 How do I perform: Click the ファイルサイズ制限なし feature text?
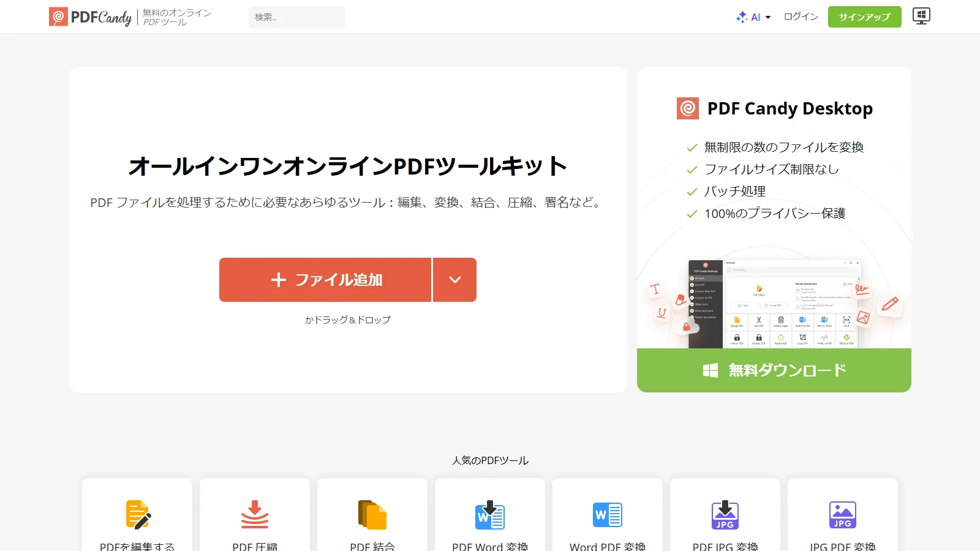pyautogui.click(x=772, y=169)
